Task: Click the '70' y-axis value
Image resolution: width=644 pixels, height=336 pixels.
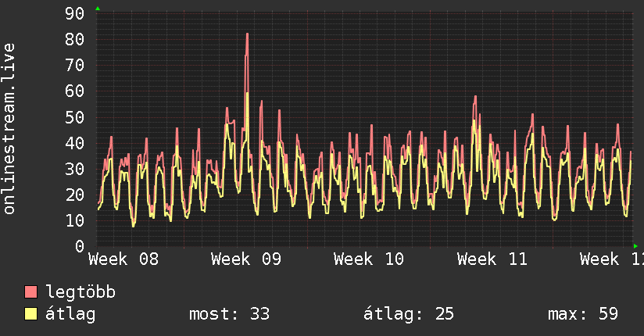Action: point(74,66)
